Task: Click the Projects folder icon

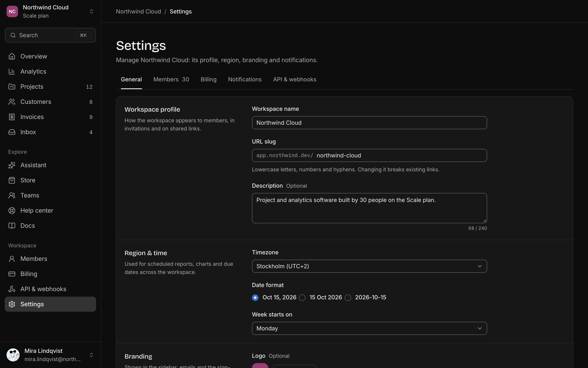Action: (12, 86)
